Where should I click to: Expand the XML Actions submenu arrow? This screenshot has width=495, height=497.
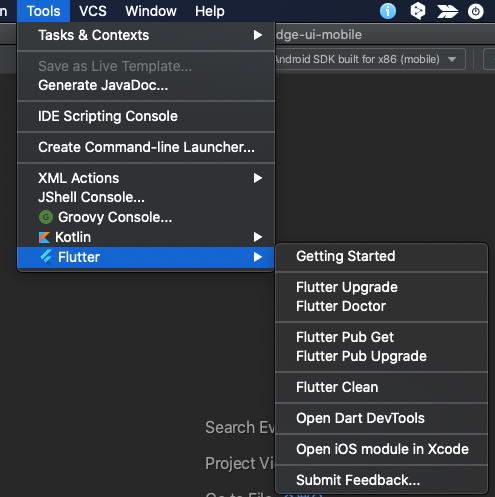point(257,178)
